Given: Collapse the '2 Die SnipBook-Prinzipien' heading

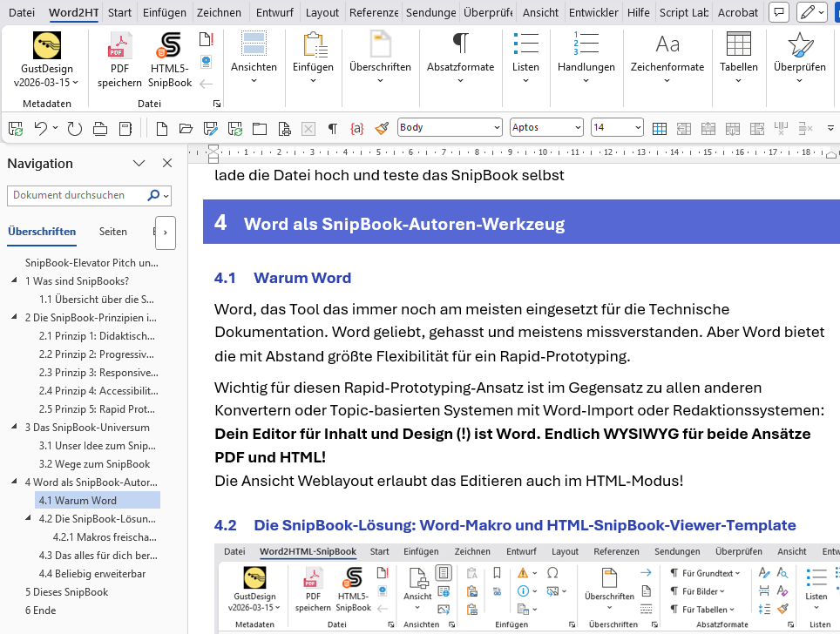Looking at the screenshot, I should [x=14, y=317].
